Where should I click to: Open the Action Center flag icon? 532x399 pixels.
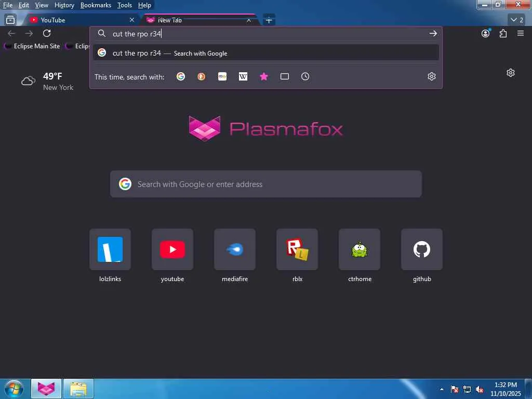pos(455,389)
